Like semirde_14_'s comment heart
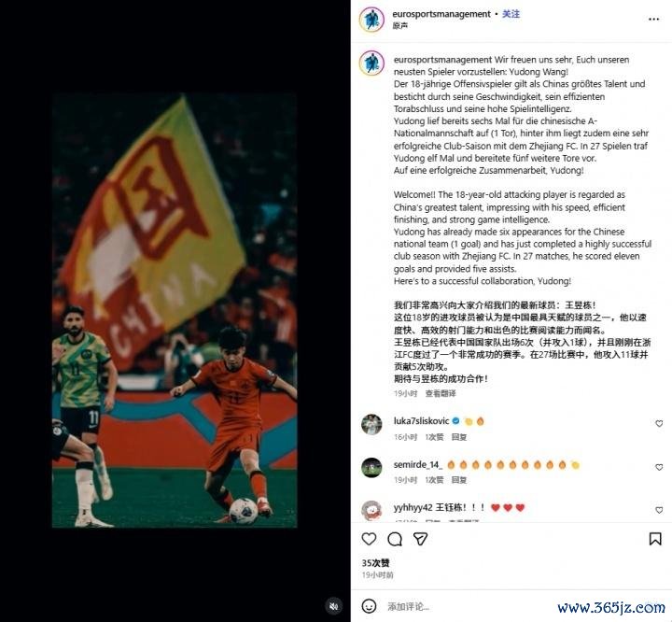This screenshot has width=672, height=622. [x=659, y=467]
